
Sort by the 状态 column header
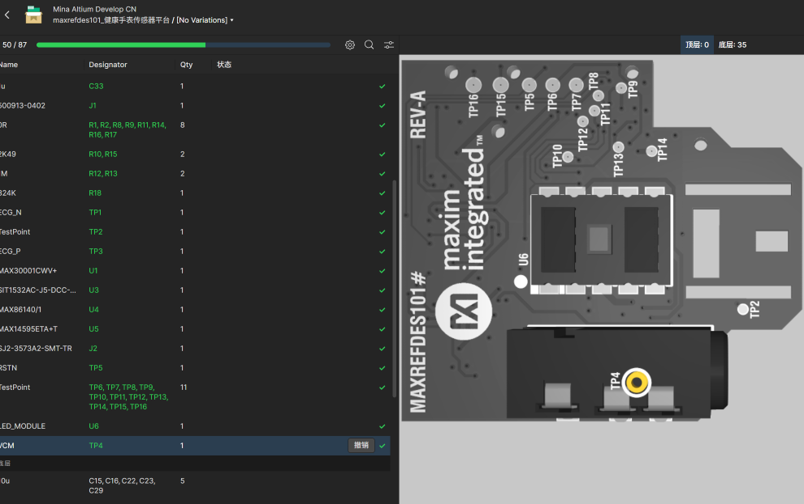pos(224,65)
